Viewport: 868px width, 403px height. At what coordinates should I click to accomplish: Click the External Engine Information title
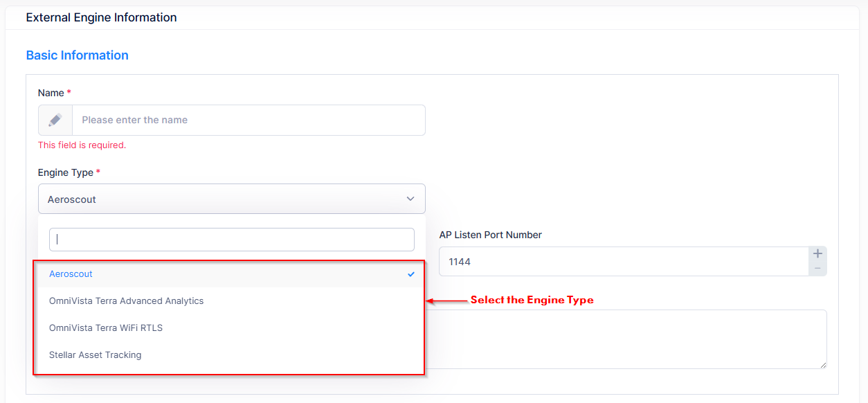[x=101, y=17]
